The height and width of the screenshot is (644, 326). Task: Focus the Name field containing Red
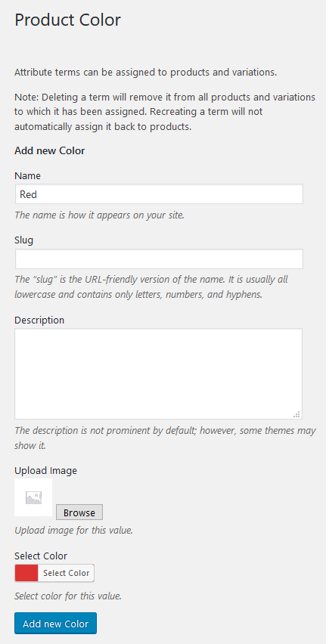coord(159,194)
